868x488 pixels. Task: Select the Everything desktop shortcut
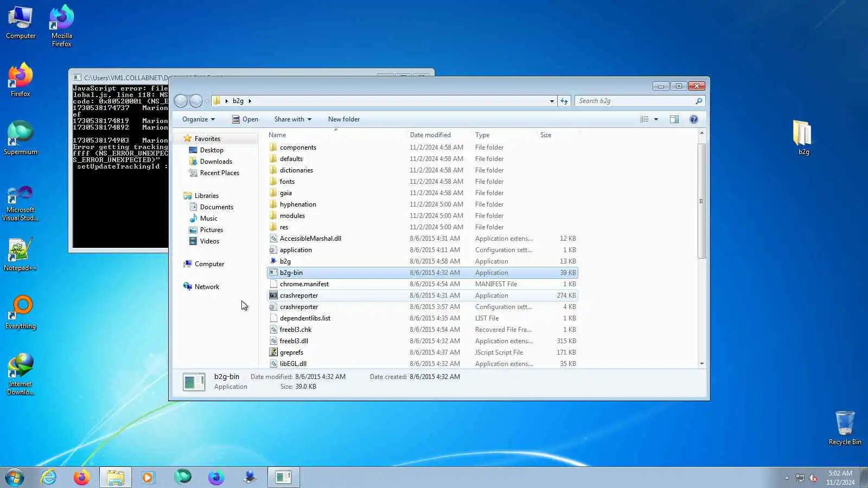pos(21,312)
